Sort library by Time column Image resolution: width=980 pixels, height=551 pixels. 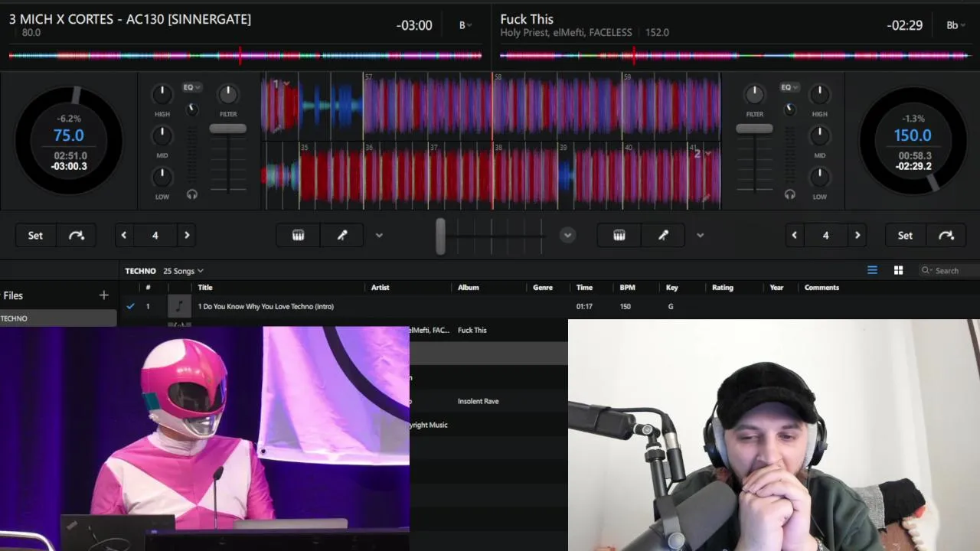(584, 288)
